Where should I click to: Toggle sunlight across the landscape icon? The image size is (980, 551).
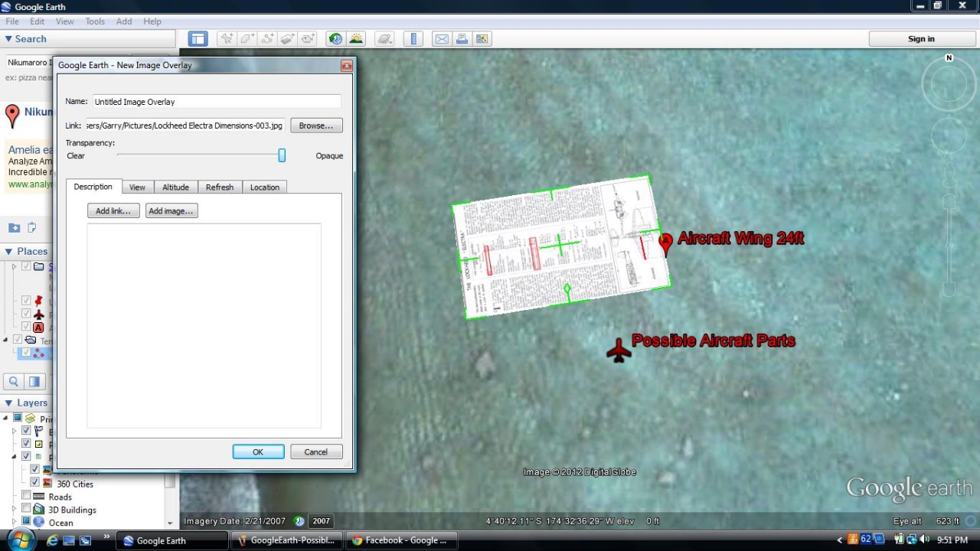tap(356, 39)
